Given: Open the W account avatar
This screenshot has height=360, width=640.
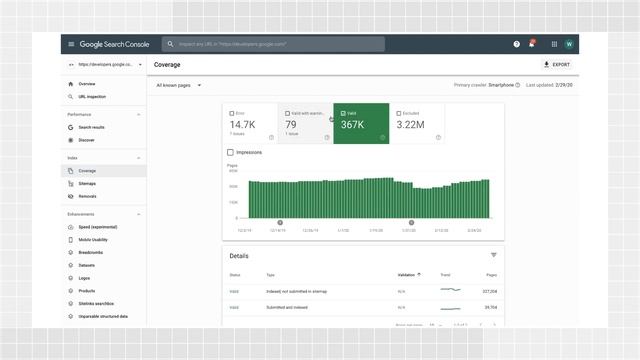Looking at the screenshot, I should point(569,44).
